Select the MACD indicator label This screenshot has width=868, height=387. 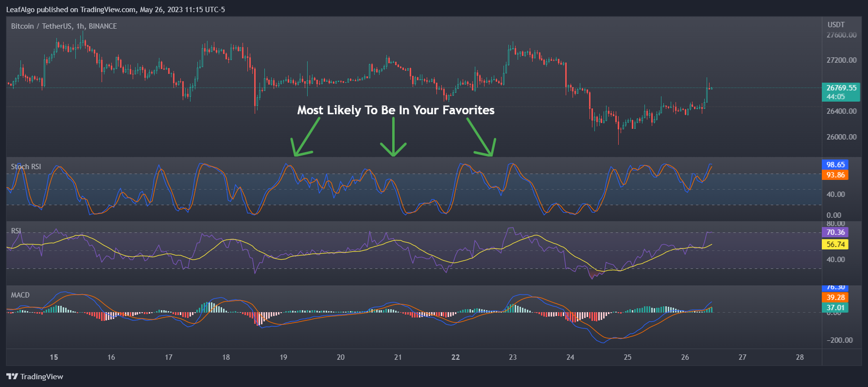20,295
